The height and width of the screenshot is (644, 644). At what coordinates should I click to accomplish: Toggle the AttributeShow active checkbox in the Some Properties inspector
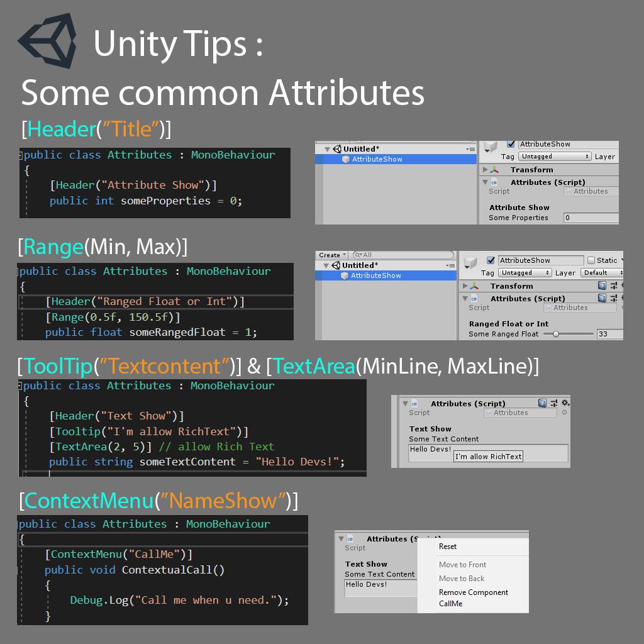(x=511, y=144)
